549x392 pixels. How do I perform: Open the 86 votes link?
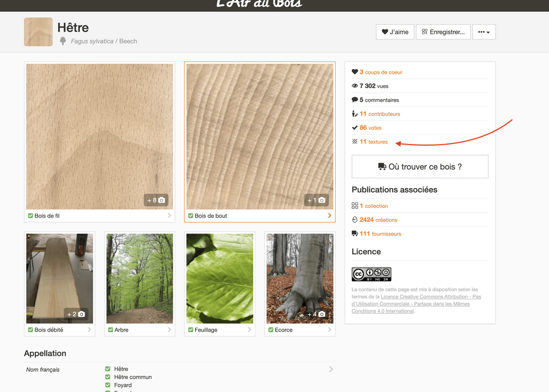coord(370,128)
